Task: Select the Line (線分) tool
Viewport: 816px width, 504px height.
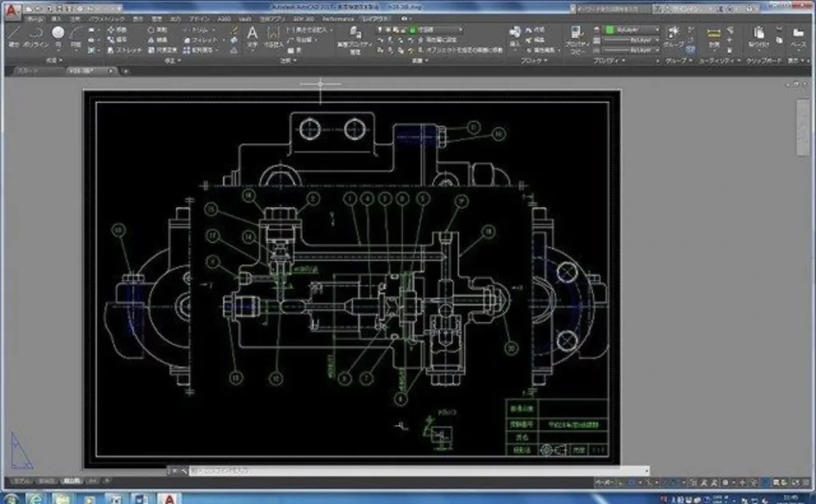Action: coord(14,37)
